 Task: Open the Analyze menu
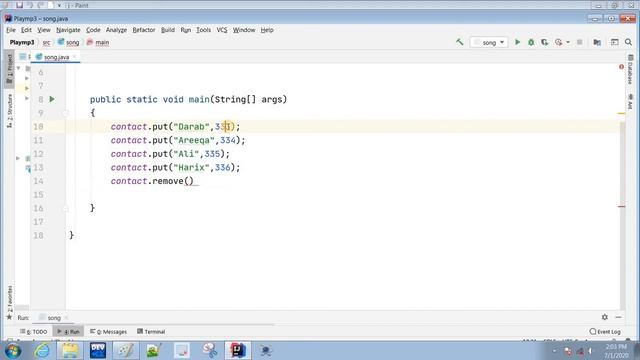(116, 30)
